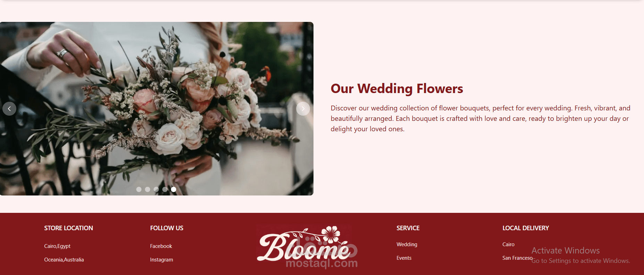
Task: Click the Cairo,Egypt store location
Action: point(57,246)
